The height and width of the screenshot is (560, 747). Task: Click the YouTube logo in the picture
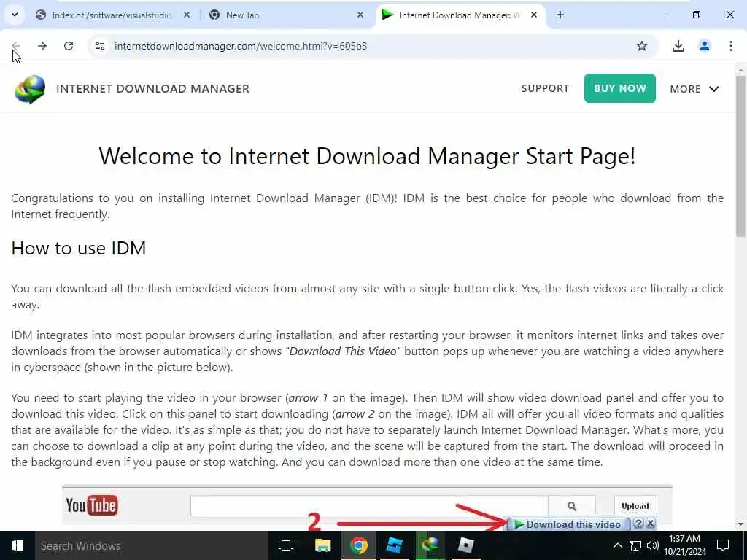91,505
